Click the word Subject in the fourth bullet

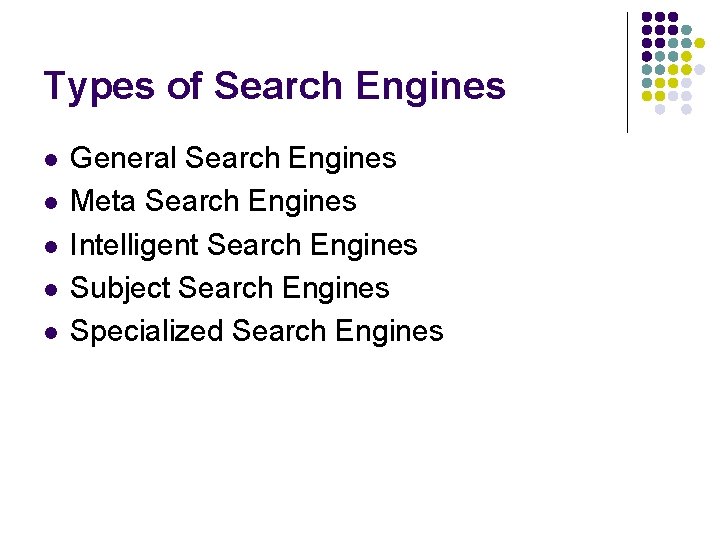[119, 287]
